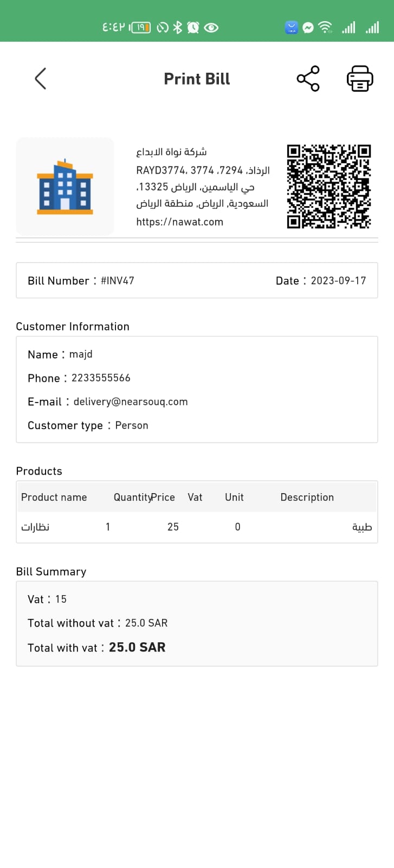Share the bill via share icon
The width and height of the screenshot is (394, 868).
(308, 79)
